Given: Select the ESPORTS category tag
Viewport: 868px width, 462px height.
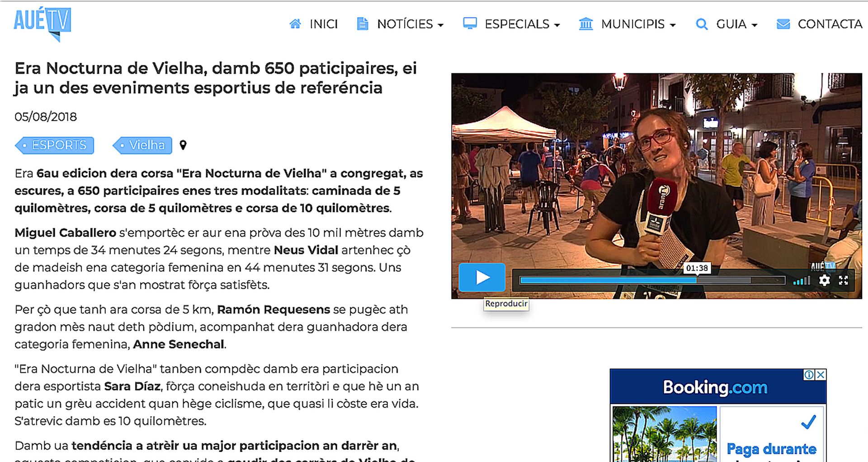Looking at the screenshot, I should 55,145.
